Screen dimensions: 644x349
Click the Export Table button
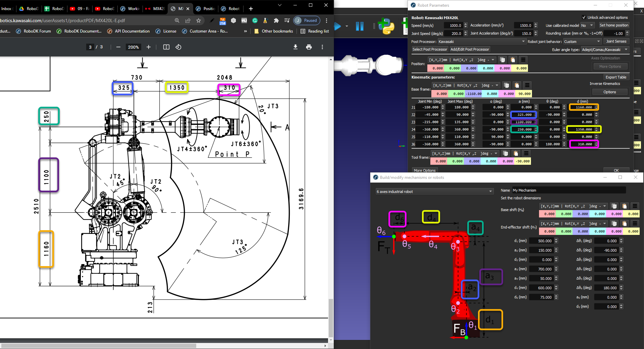pyautogui.click(x=616, y=77)
